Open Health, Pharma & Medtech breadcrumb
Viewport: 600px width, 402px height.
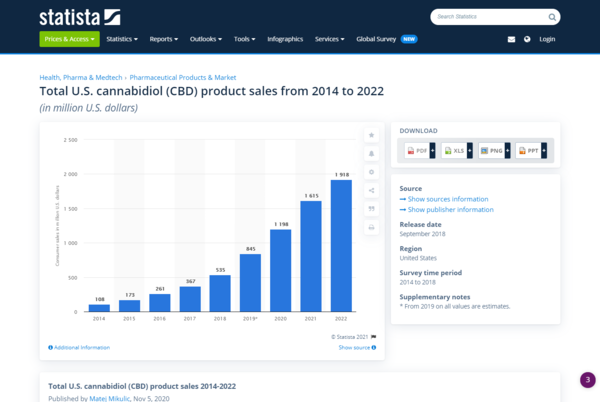click(x=81, y=78)
